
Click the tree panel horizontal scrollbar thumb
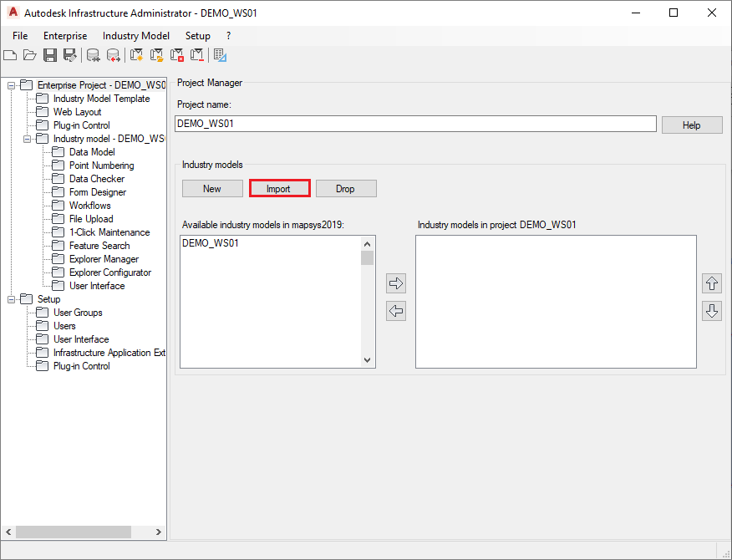click(x=74, y=532)
